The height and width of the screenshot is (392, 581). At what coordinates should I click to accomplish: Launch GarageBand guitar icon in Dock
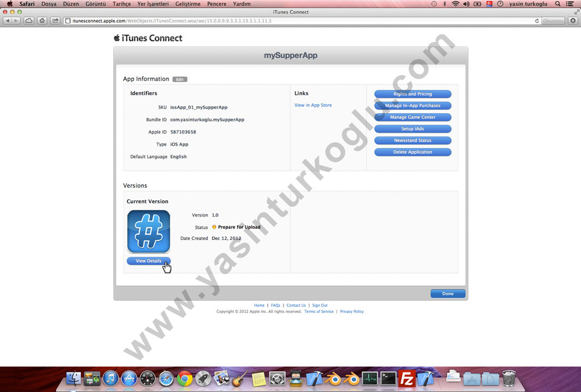coord(240,379)
